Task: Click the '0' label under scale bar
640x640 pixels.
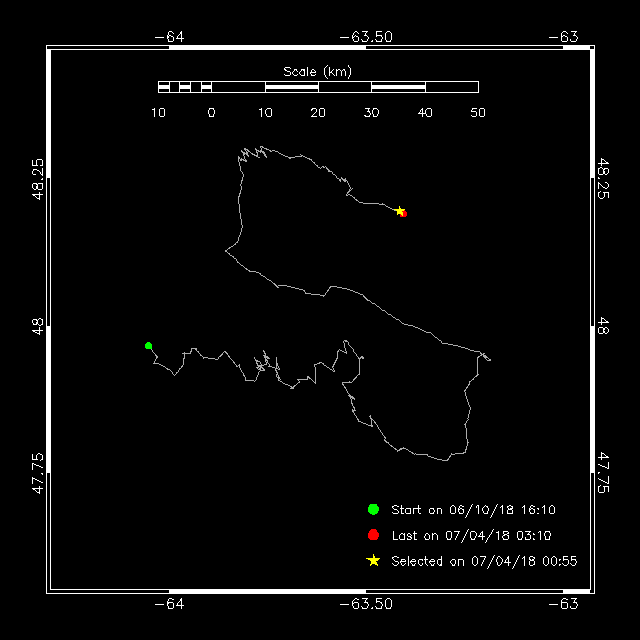Action: 211,113
